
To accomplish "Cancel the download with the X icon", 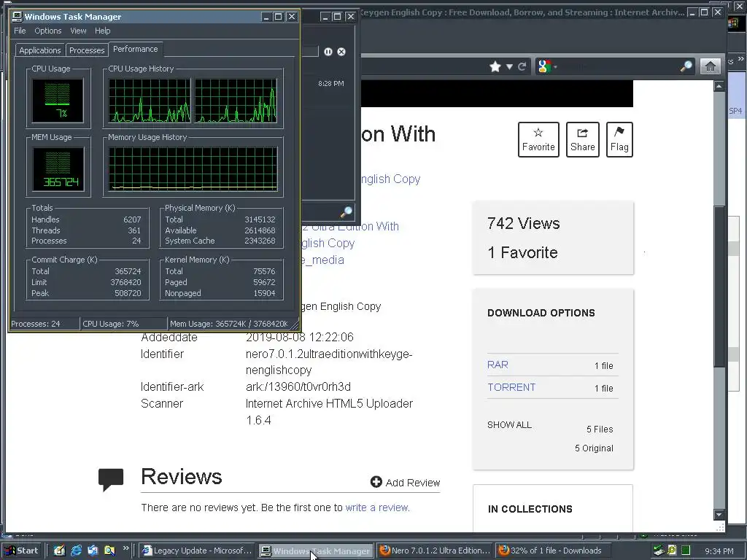I will (341, 52).
